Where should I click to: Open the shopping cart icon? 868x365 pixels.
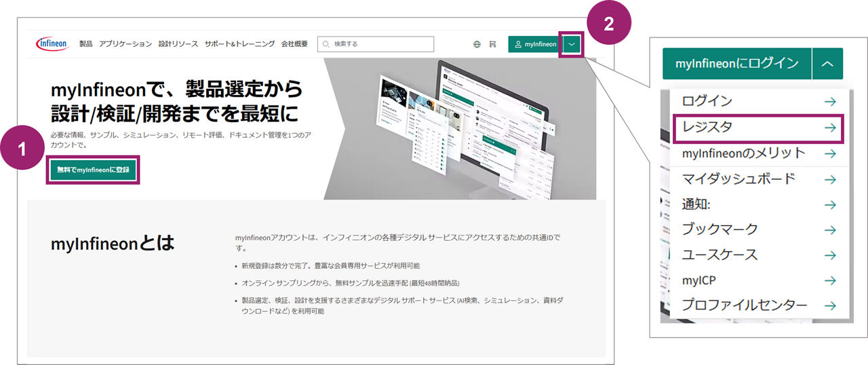(493, 44)
